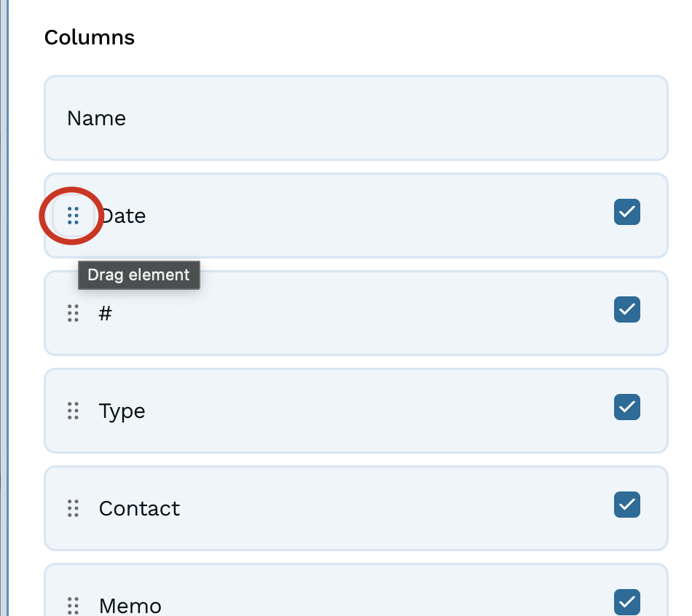Viewport: 692px width, 616px height.
Task: Click the Type label text
Action: tap(122, 411)
